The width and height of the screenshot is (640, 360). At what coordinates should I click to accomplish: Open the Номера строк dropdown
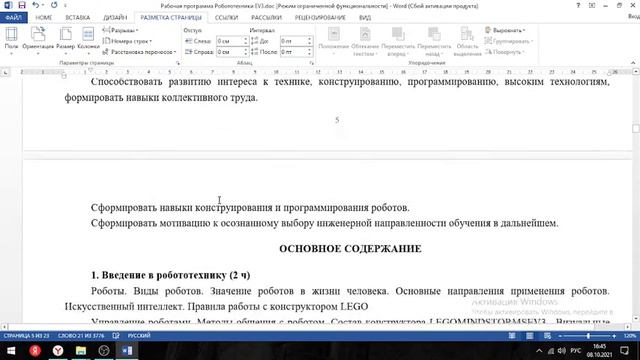coord(127,41)
